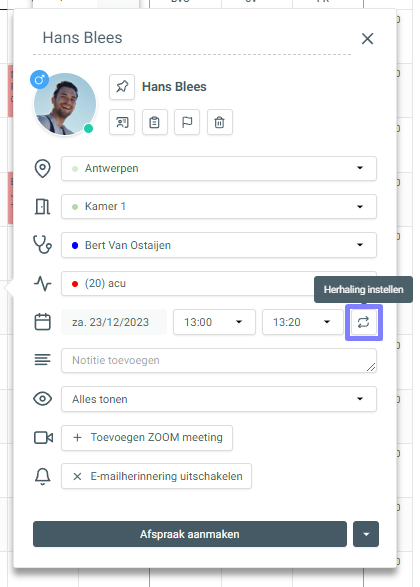
Task: Click the calendar icon beside the date
Action: click(x=43, y=322)
